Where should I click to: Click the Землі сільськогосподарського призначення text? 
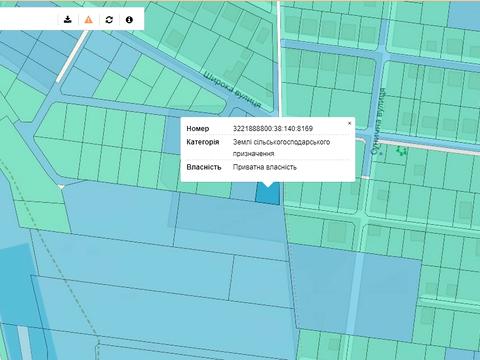click(281, 148)
